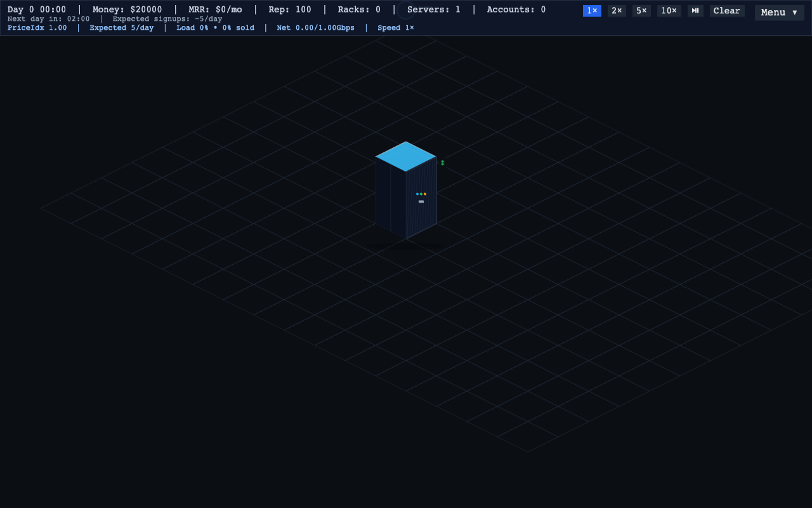
Task: Click the Load 0% sold indicator
Action: (x=215, y=28)
